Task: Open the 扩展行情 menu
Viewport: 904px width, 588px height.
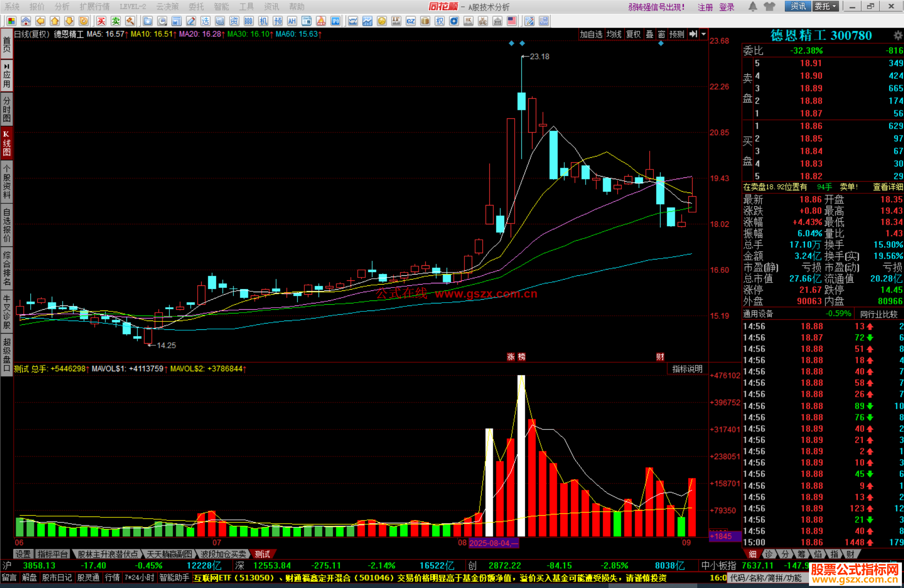Action: coord(95,6)
